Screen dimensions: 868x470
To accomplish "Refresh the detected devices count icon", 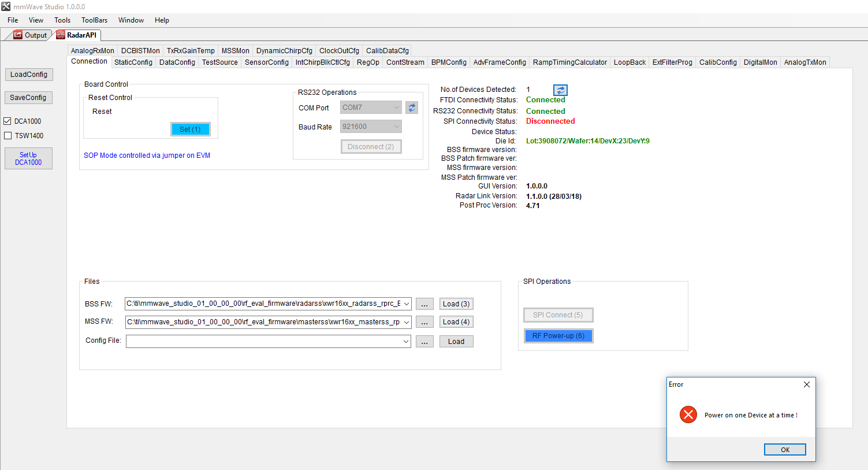I will (x=560, y=90).
